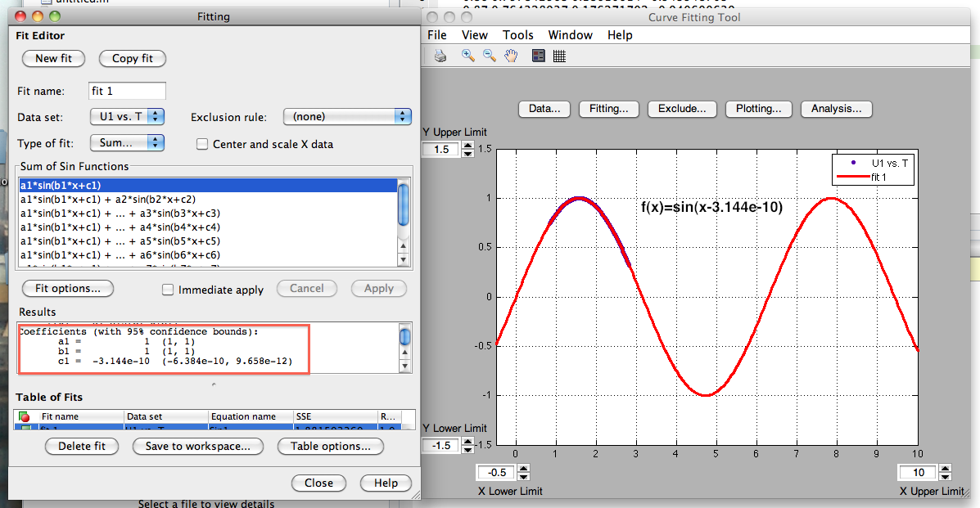Select the zoom out magnifier tool
The height and width of the screenshot is (508, 980).
(x=489, y=56)
